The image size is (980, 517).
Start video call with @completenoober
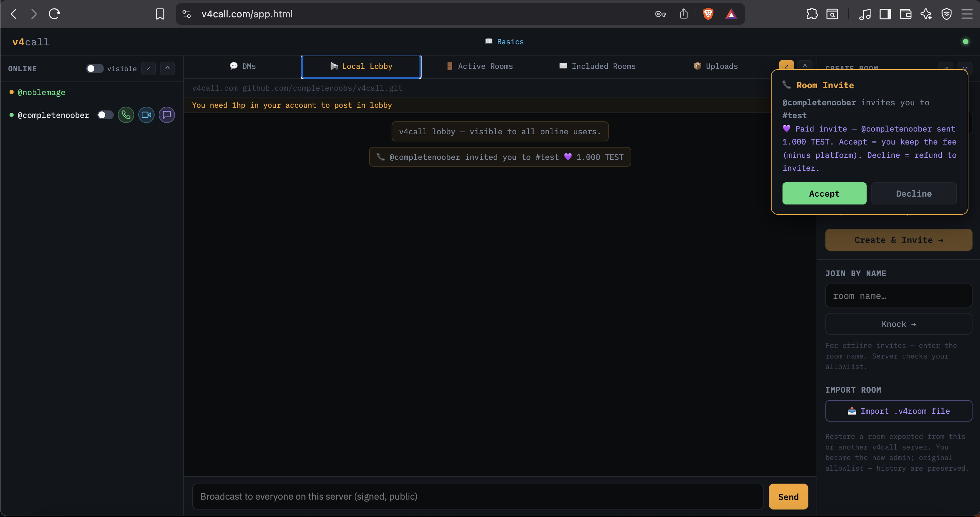(146, 115)
